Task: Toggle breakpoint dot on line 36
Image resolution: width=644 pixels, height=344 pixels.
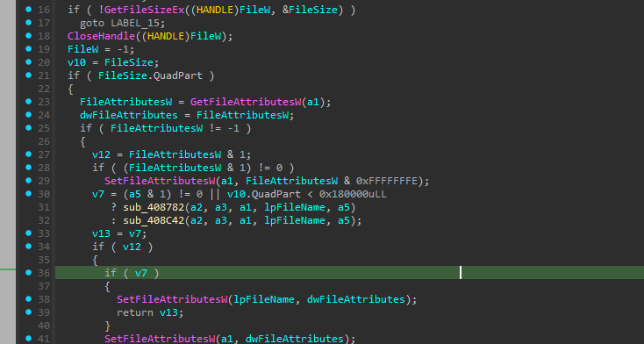Action: click(28, 273)
